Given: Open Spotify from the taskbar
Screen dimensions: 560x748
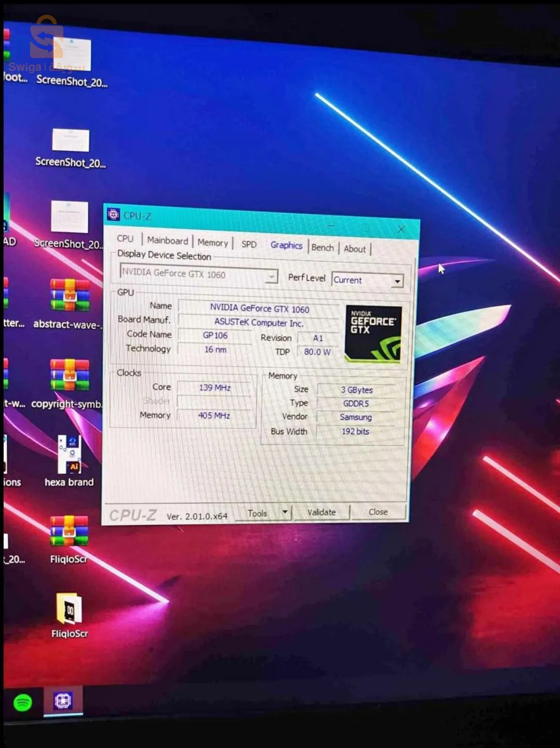Looking at the screenshot, I should coord(22,703).
